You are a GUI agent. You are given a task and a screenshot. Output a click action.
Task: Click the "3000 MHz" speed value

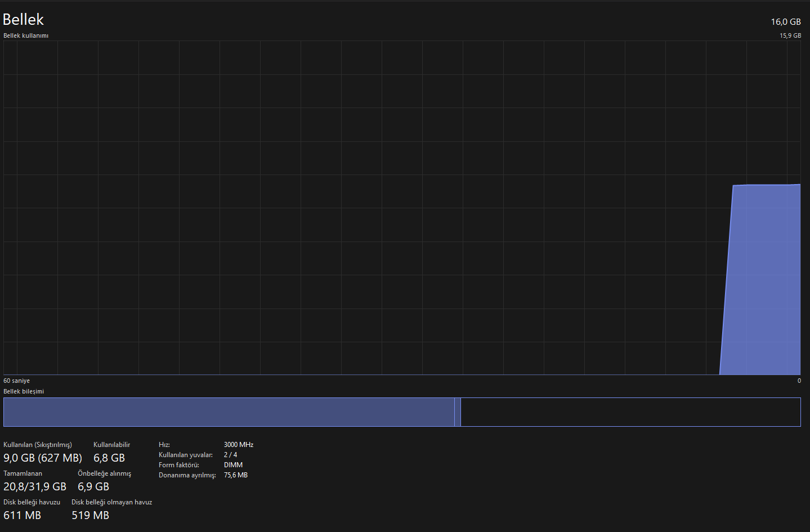point(239,445)
